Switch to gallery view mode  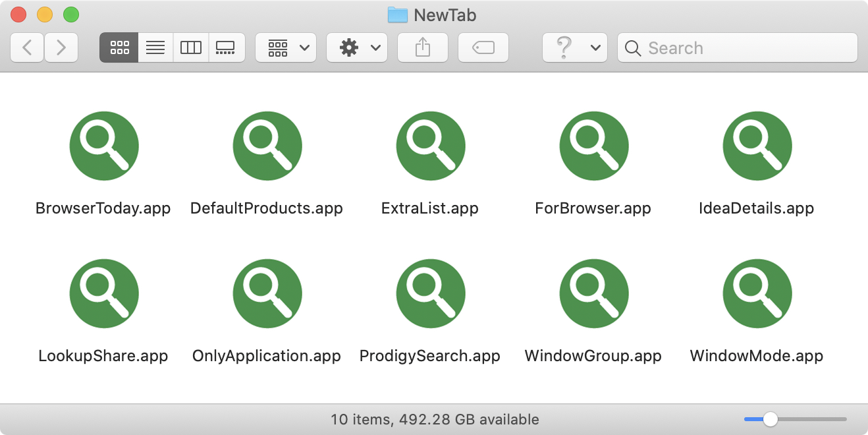tap(227, 47)
